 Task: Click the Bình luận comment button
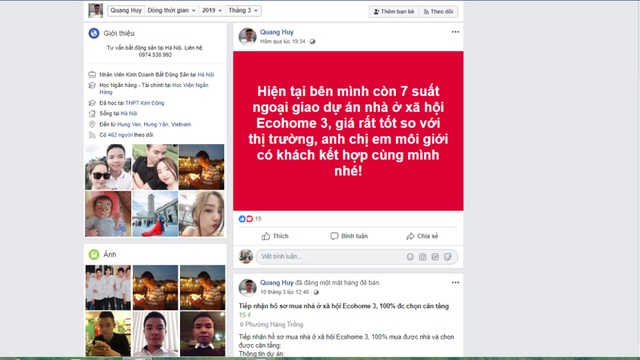click(349, 236)
